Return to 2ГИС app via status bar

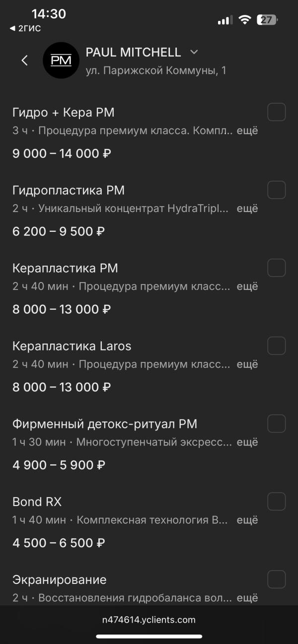(x=26, y=28)
